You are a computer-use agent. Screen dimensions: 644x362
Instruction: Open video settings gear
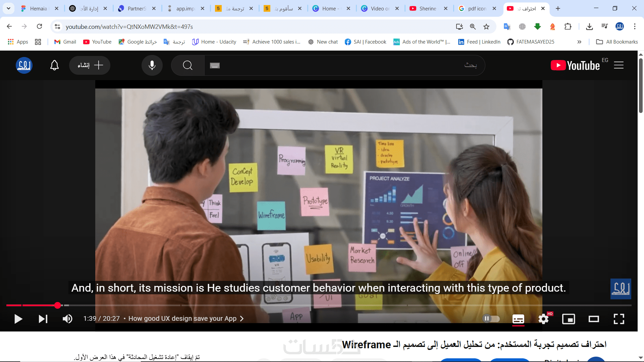point(543,319)
